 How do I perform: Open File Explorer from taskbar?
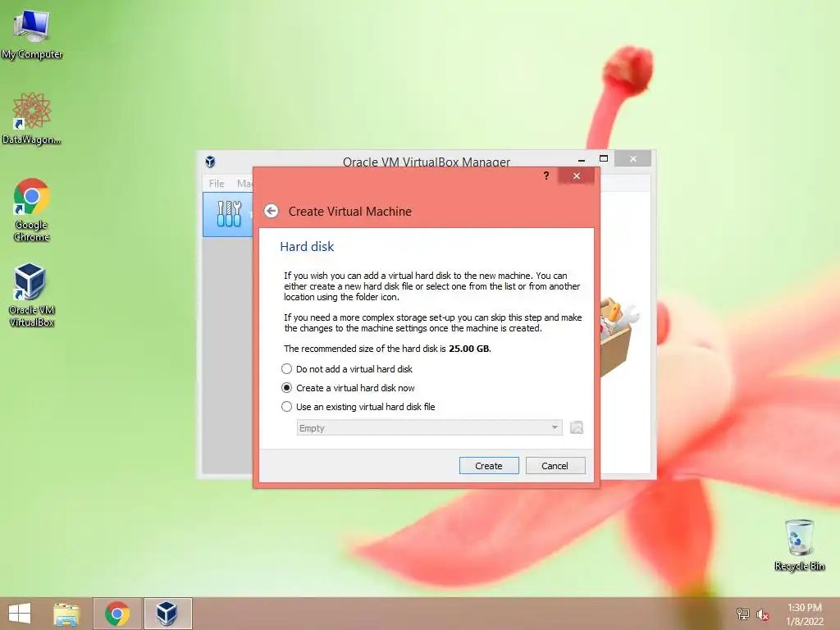(x=66, y=614)
